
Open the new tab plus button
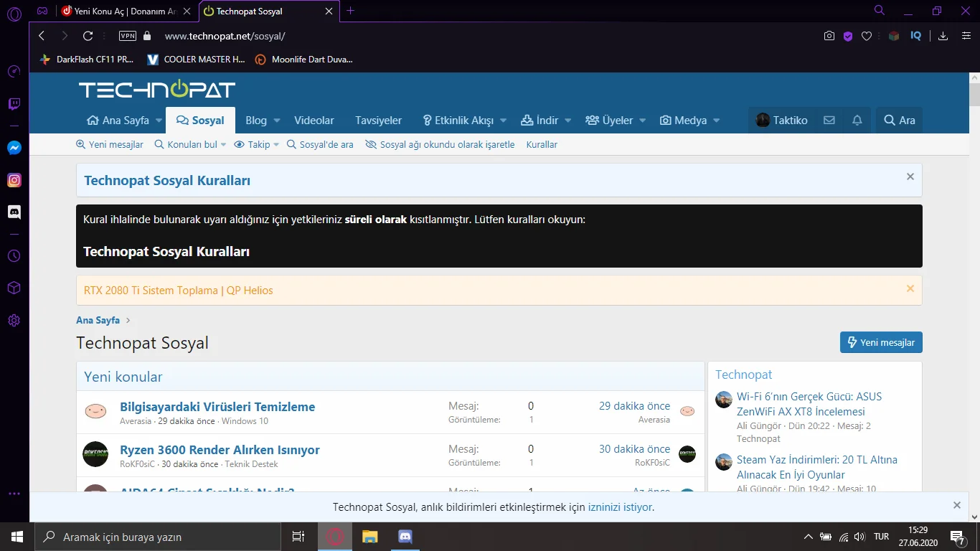coord(350,11)
